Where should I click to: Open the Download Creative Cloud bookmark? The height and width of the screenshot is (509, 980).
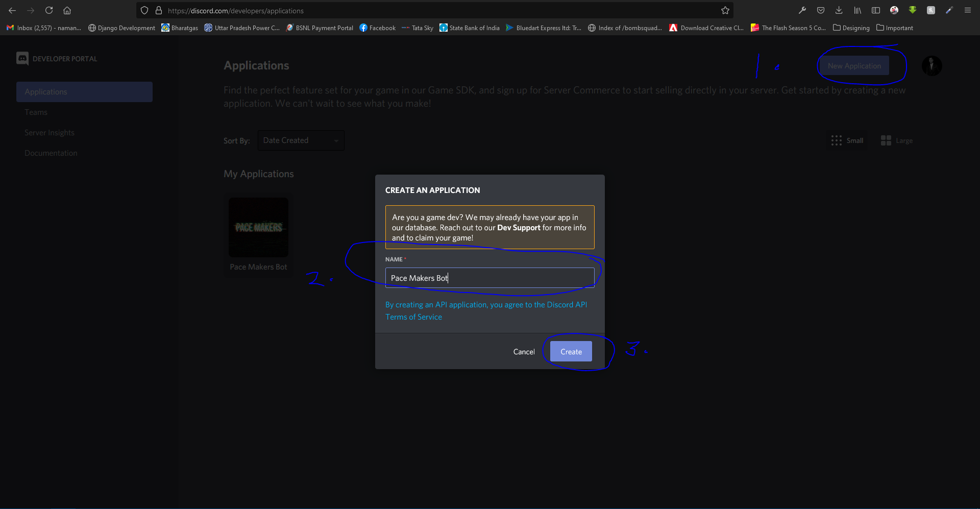(706, 28)
